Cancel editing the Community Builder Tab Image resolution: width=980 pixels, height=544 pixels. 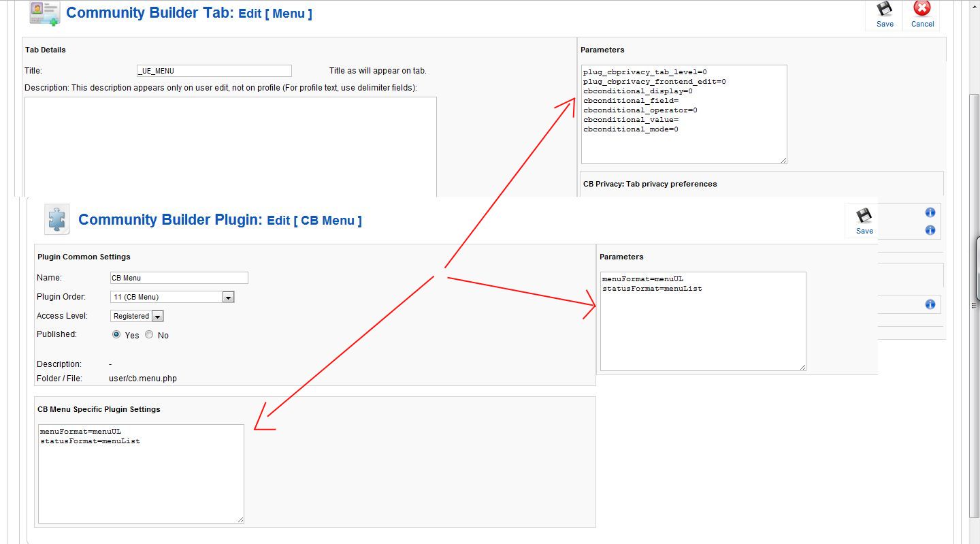pyautogui.click(x=922, y=15)
